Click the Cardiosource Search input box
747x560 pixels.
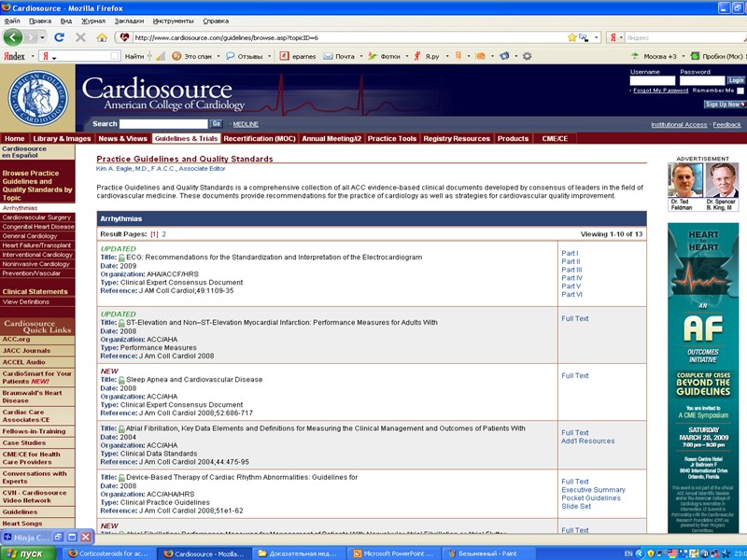click(x=163, y=124)
